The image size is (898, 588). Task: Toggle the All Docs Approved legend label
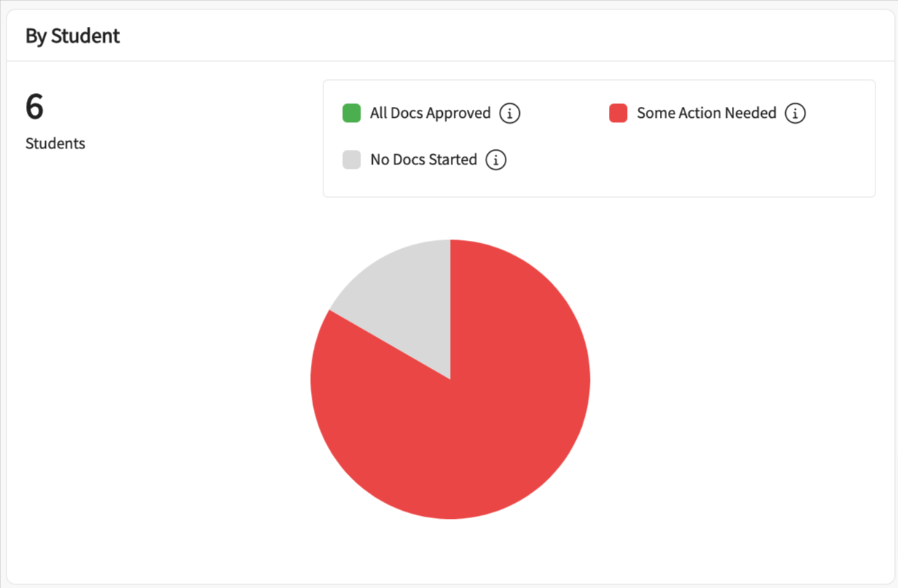(x=430, y=114)
